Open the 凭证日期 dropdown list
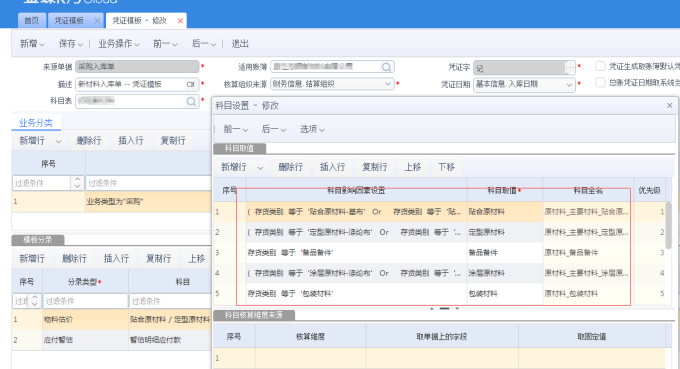This screenshot has width=680, height=369. pos(569,85)
